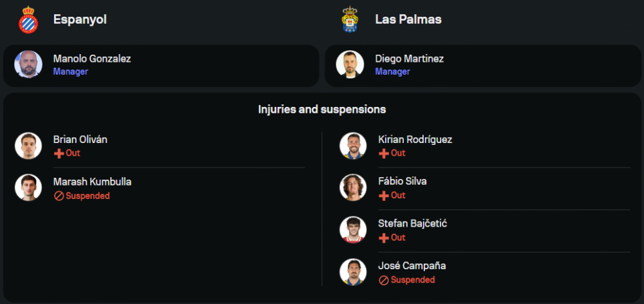Click Stefan Bajčetić's player avatar

[x=353, y=230]
